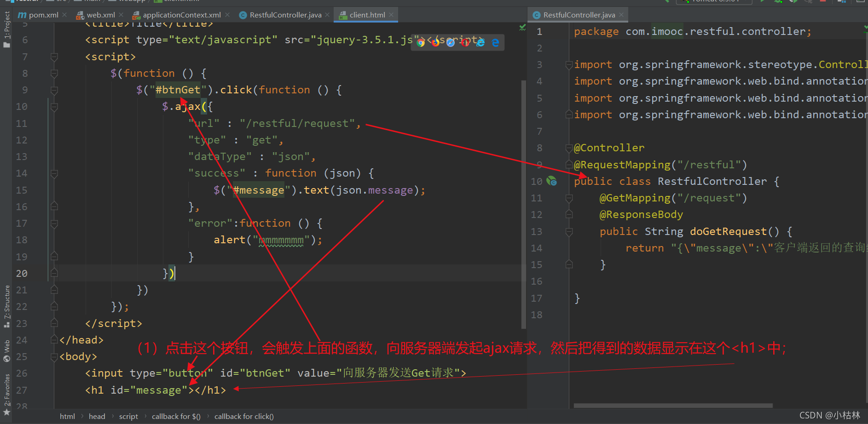Open the Z: Structure tool window

coord(6,306)
